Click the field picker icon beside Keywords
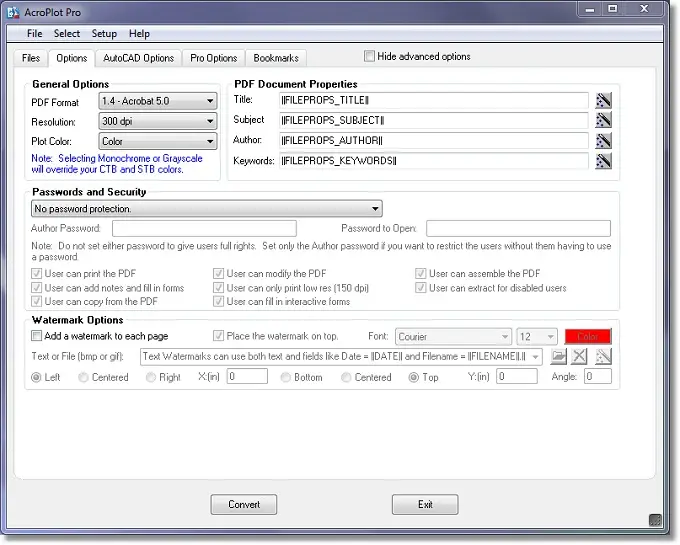680x545 pixels. [603, 161]
